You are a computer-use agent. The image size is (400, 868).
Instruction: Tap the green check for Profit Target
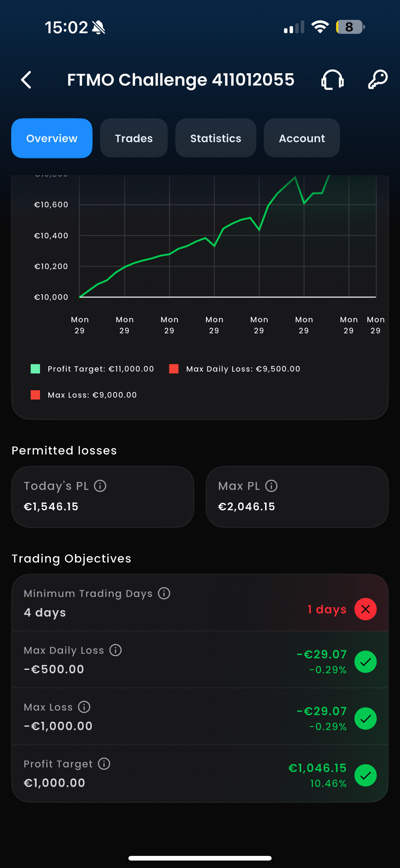pos(365,775)
